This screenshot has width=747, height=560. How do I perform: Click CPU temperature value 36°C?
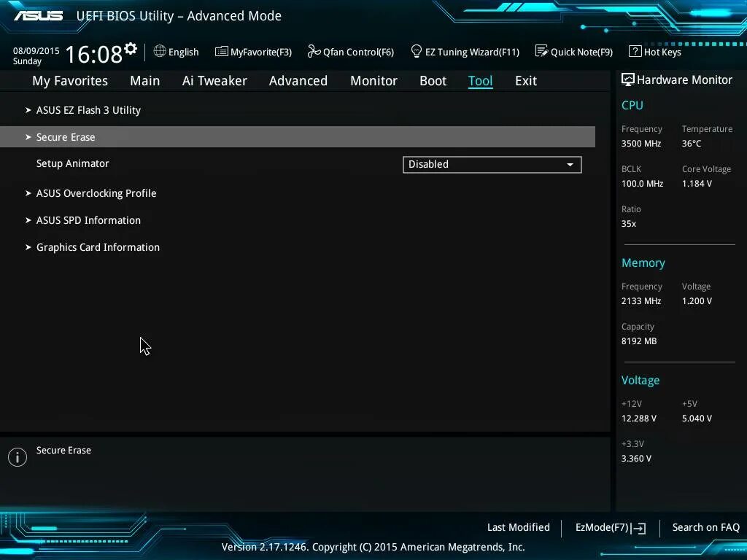pyautogui.click(x=692, y=144)
